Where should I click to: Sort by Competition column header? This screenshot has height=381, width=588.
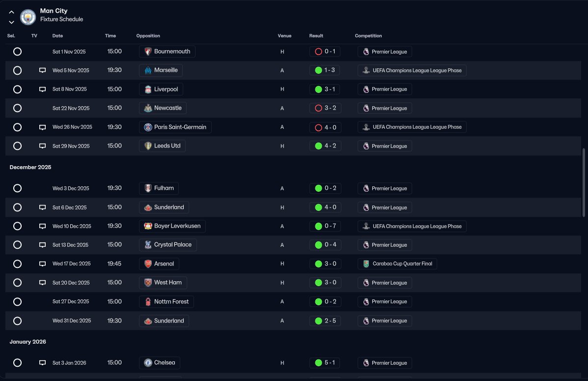368,36
